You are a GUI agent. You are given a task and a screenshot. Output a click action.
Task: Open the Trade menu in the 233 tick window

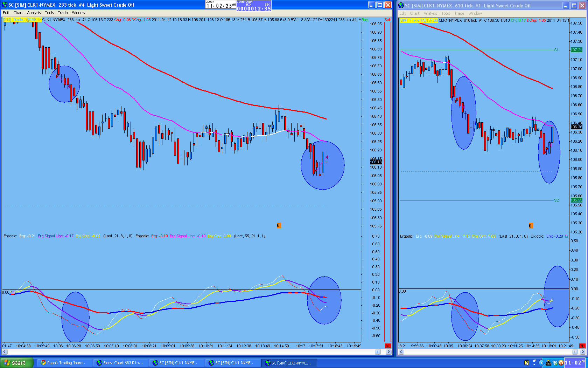click(x=63, y=13)
